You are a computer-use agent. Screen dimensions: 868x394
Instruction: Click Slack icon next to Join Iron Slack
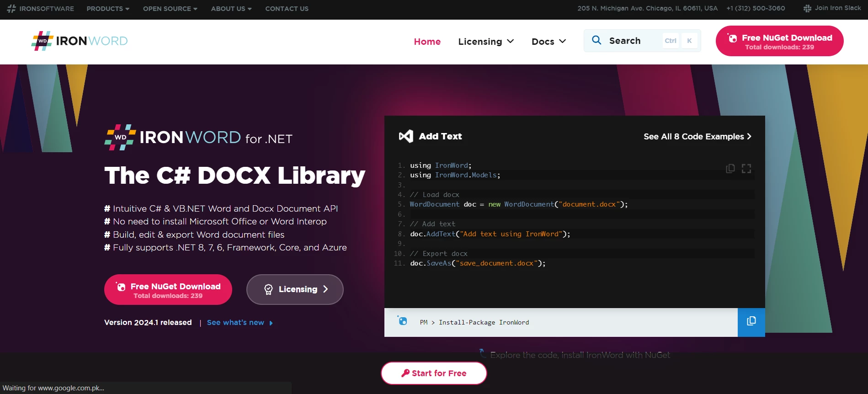[807, 8]
